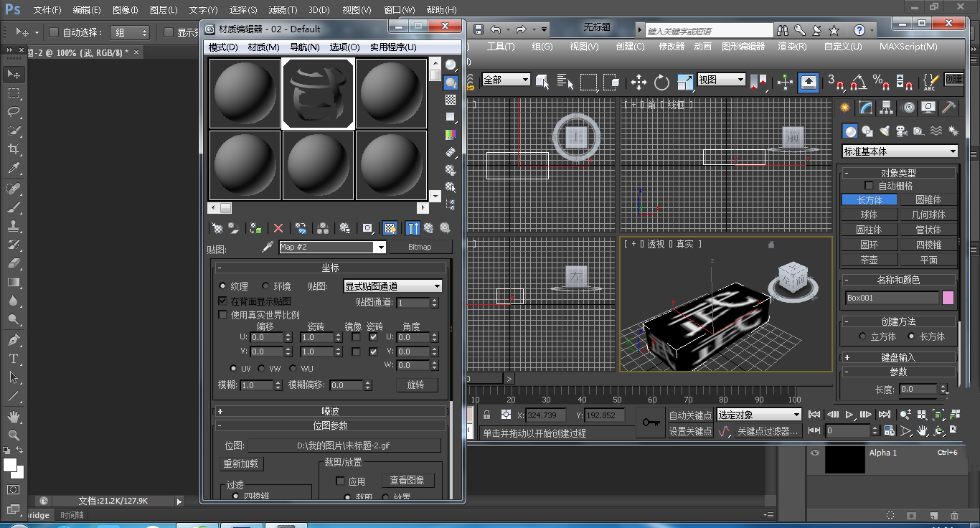980x528 pixels.
Task: Select the 纹理 radio button
Action: click(x=222, y=286)
